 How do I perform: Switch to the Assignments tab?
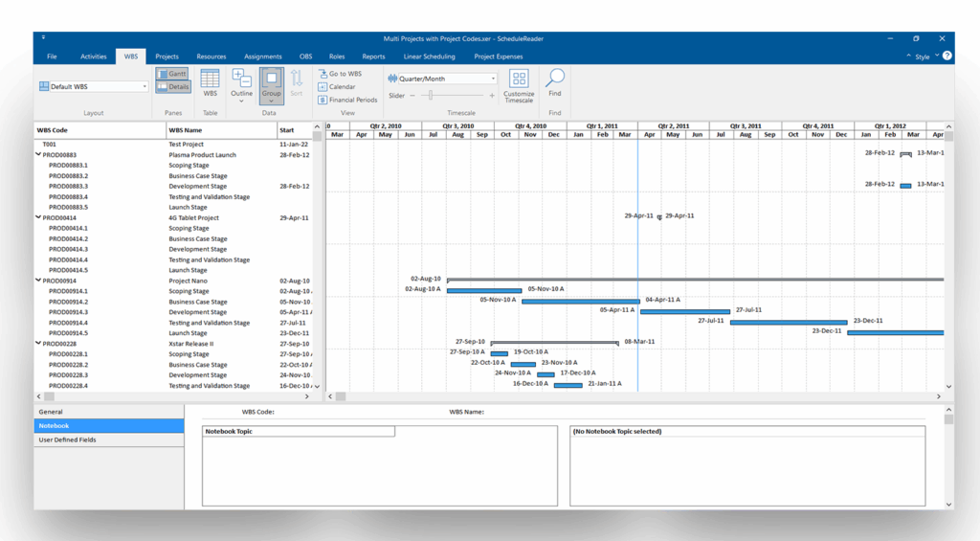point(262,56)
